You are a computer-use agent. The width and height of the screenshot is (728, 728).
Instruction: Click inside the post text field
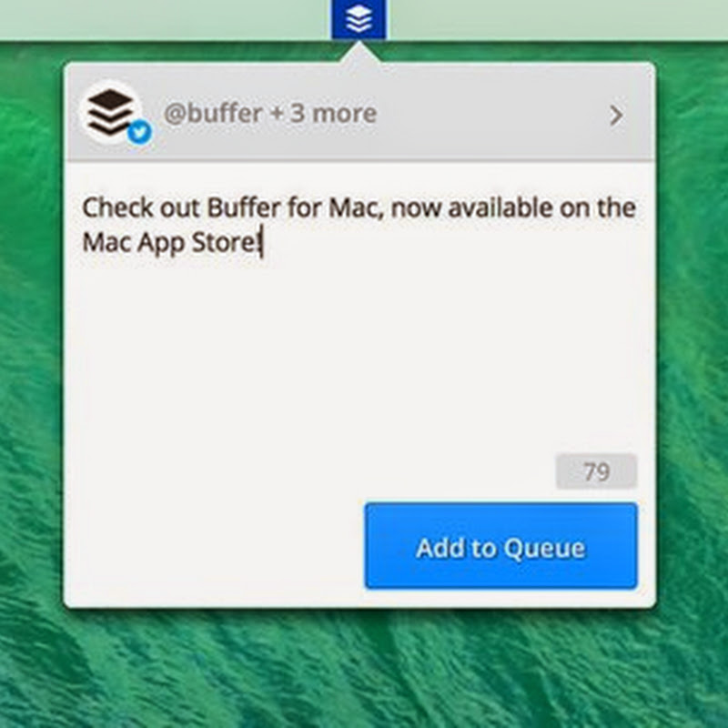359,307
